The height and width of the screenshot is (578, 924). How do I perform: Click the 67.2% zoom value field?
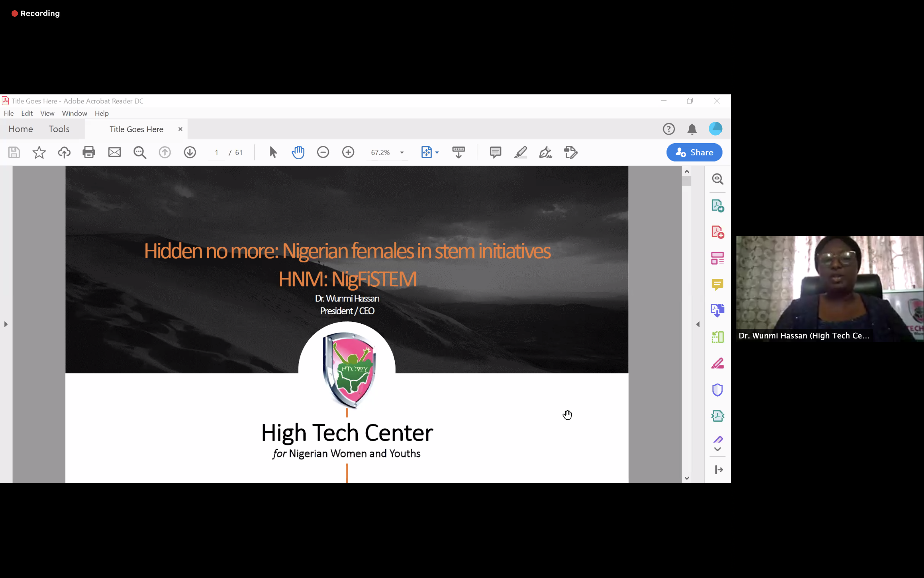381,153
